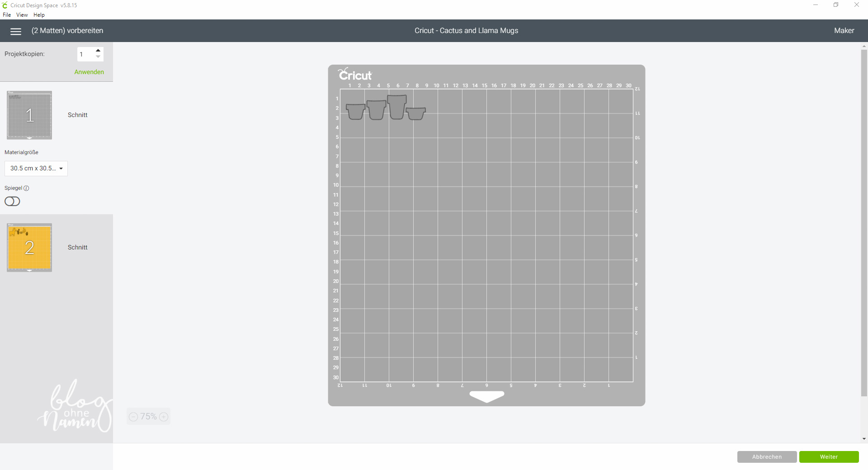Increase Projektkopien with the up arrow

(x=98, y=51)
